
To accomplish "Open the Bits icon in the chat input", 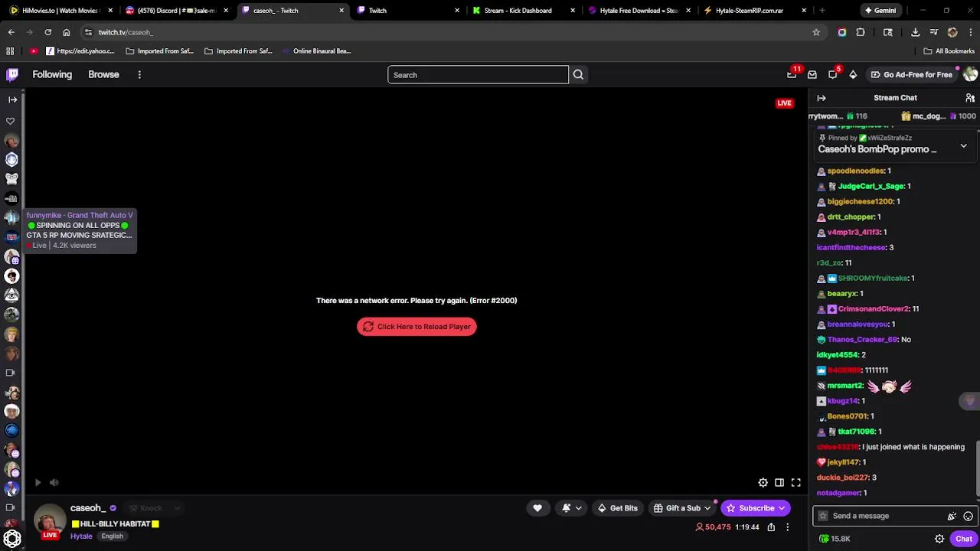I will pos(952,516).
